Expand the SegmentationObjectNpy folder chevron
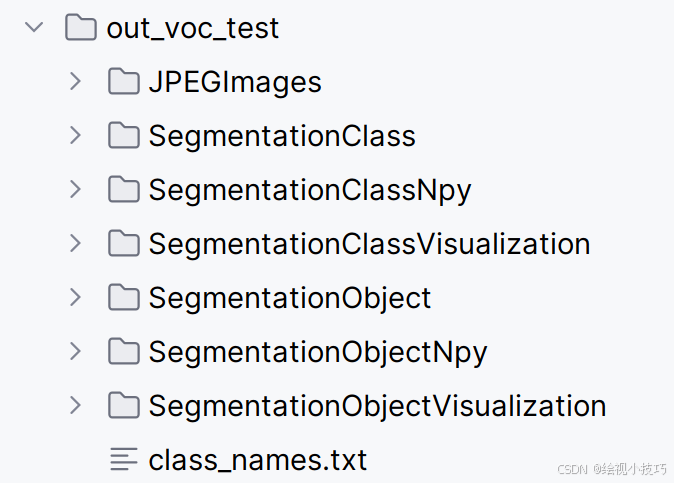 (75, 351)
